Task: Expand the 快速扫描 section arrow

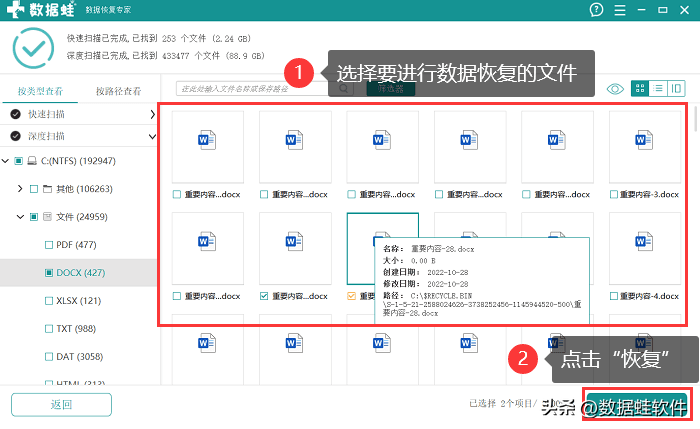Action: tap(152, 114)
